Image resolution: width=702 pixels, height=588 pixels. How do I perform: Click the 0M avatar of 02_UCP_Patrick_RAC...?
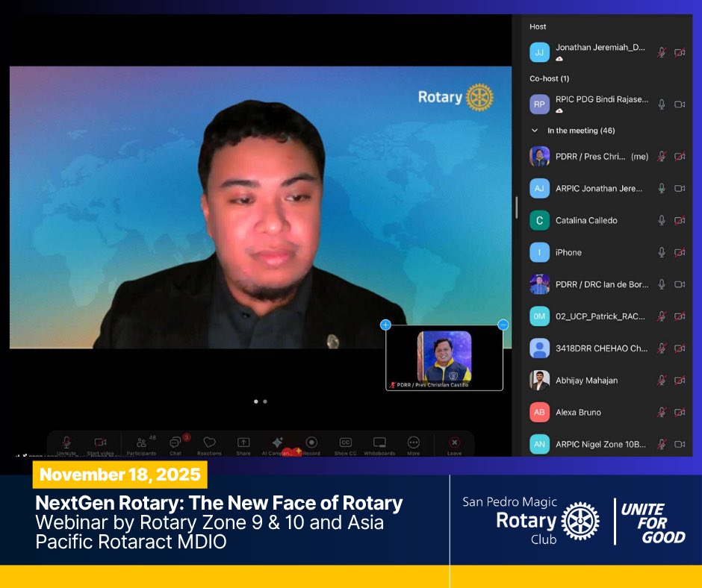(539, 316)
